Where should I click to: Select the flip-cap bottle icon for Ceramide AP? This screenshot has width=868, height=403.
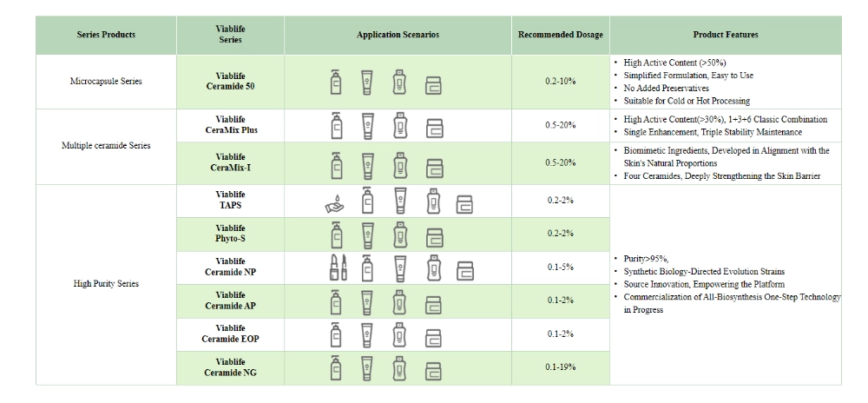click(399, 301)
